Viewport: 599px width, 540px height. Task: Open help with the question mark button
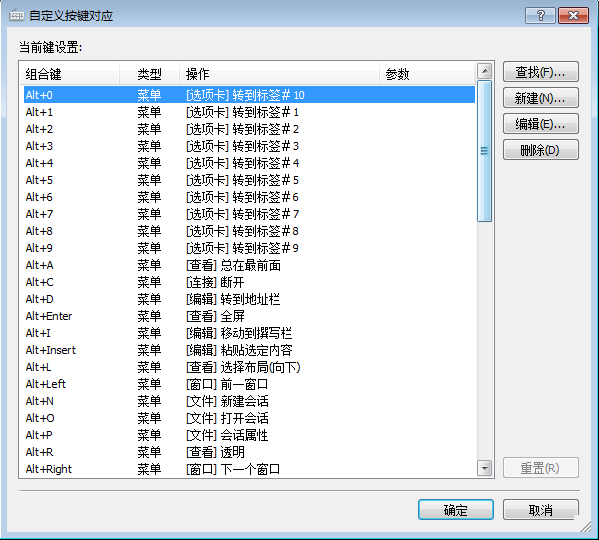tap(540, 16)
